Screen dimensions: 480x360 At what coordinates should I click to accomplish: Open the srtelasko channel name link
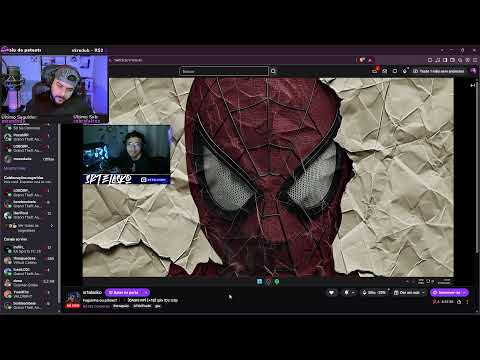(x=92, y=292)
